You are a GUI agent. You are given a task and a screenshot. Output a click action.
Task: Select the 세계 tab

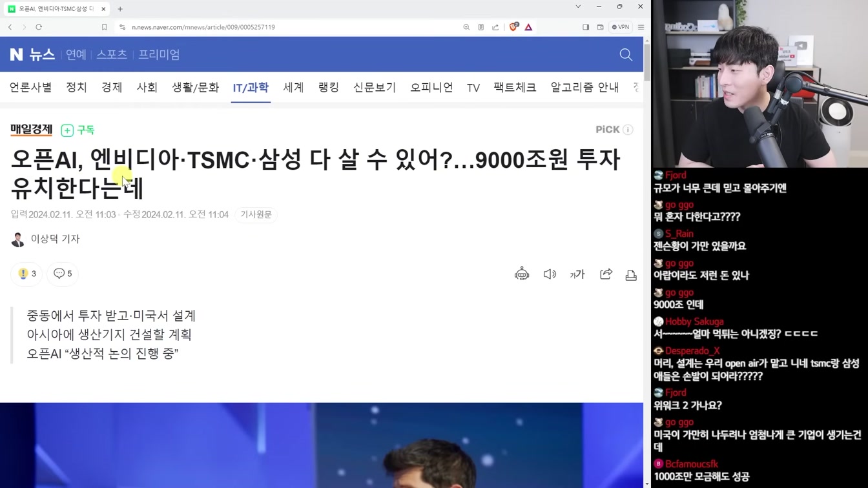293,87
